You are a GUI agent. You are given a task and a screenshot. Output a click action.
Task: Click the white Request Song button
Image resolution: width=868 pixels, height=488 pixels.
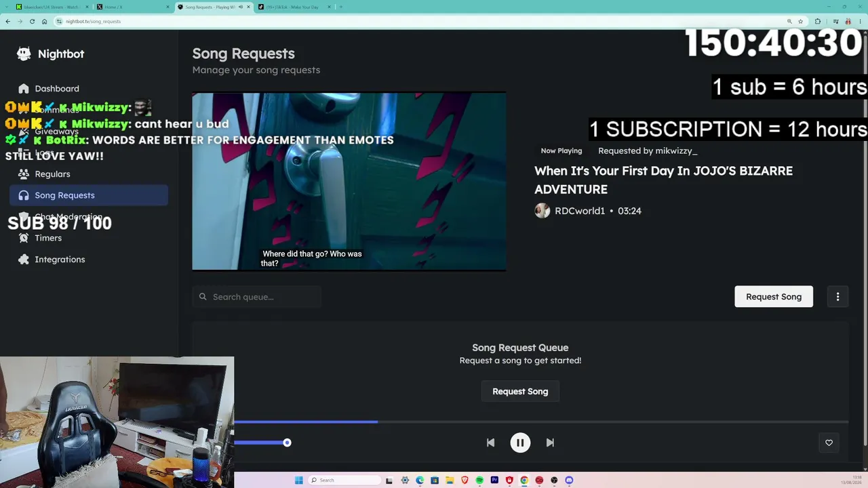[x=774, y=297]
